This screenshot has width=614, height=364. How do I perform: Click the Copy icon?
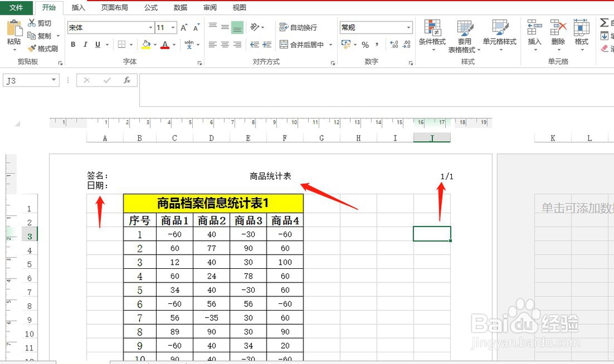point(31,36)
